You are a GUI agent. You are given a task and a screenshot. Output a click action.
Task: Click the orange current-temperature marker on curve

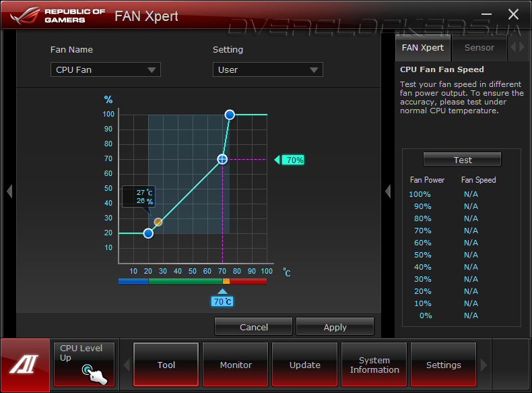(x=158, y=222)
